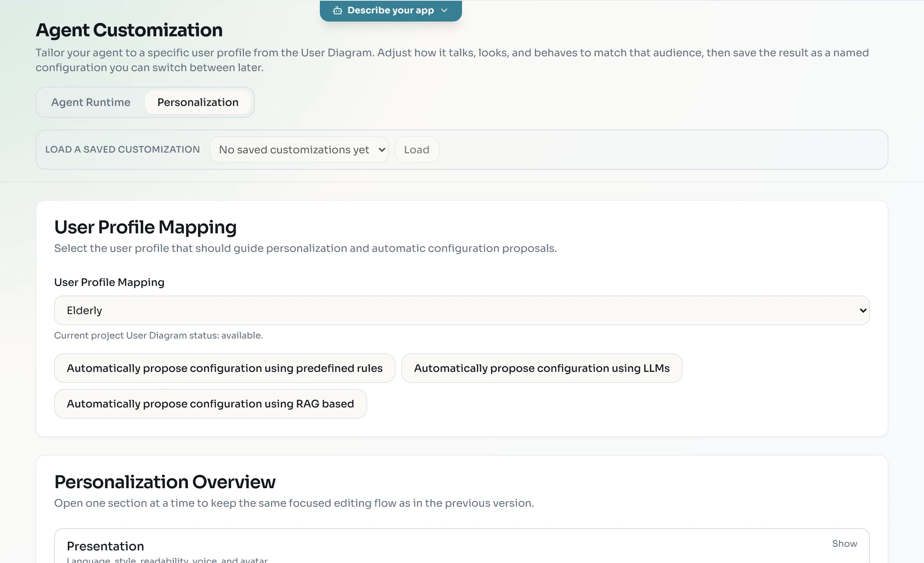The image size is (924, 563).
Task: Switch to the Agent Runtime tab
Action: (x=91, y=102)
